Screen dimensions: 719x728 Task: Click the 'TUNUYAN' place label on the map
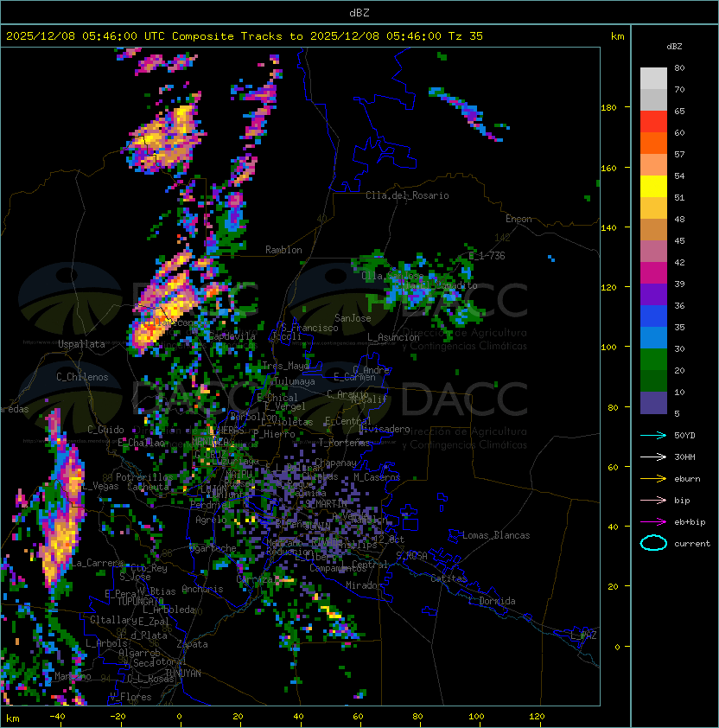(x=183, y=674)
